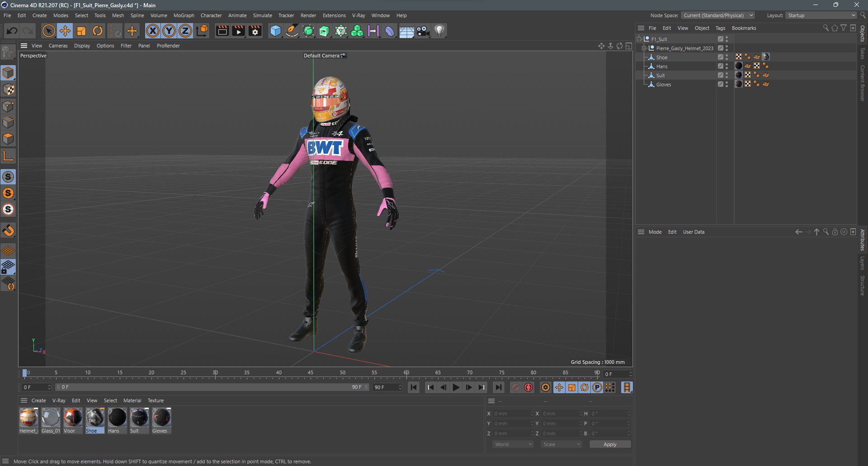Toggle editor visibility dots for Shoe
This screenshot has width=868, height=466.
[x=726, y=57]
